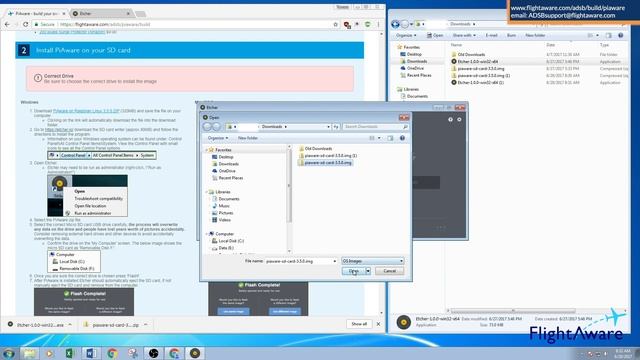Collapse Computer node in Open dialog tree
The height and width of the screenshot is (360, 640).
[x=207, y=234]
